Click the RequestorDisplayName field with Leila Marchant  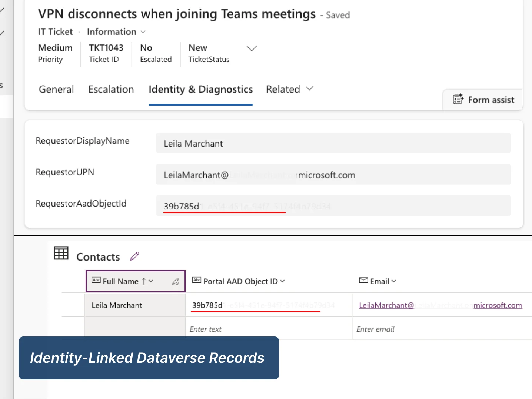pyautogui.click(x=333, y=143)
